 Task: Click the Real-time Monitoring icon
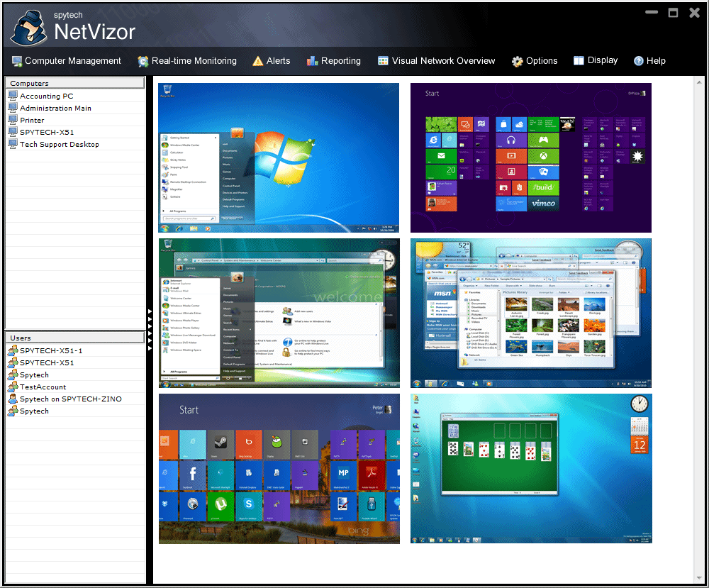click(x=143, y=61)
